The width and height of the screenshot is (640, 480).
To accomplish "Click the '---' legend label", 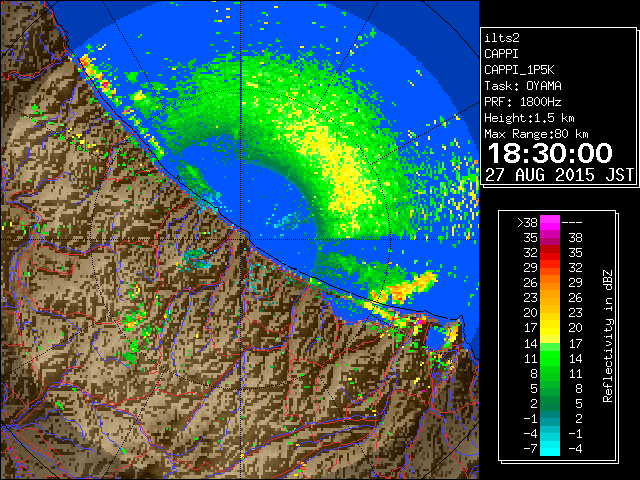I will 572,223.
